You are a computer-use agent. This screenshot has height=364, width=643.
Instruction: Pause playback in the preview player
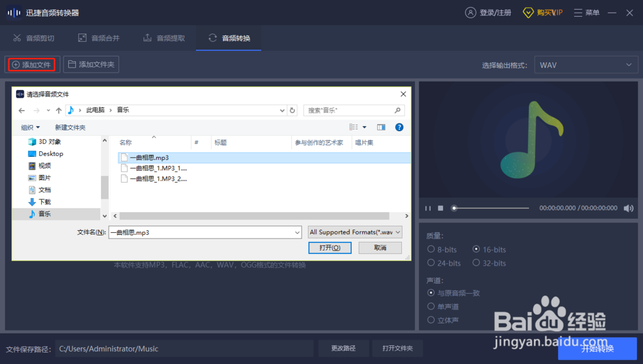(x=428, y=208)
